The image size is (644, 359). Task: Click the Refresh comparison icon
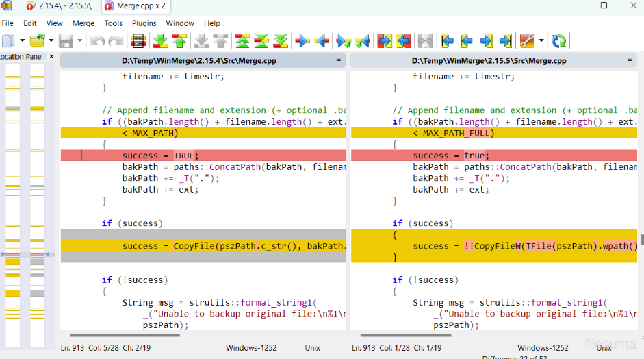click(559, 41)
